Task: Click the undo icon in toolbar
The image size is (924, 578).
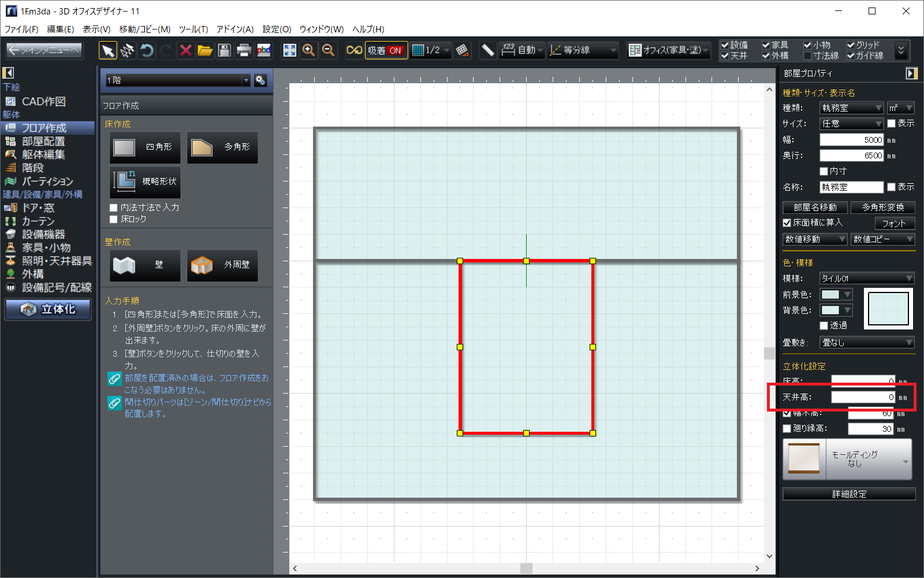Action: [147, 51]
